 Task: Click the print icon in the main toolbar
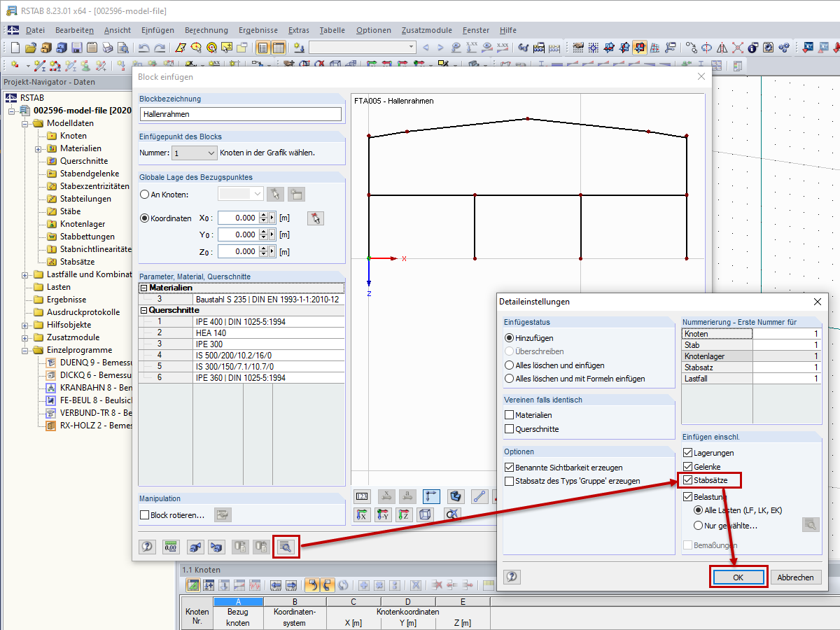pos(107,48)
